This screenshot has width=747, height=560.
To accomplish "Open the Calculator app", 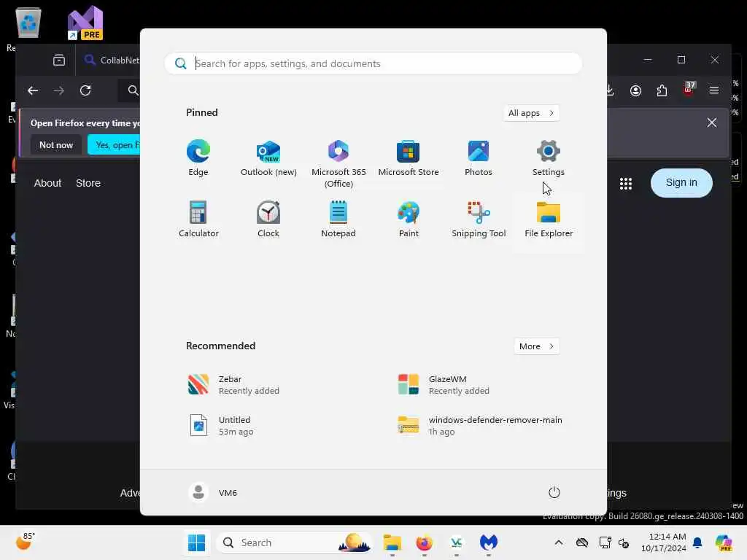I will click(198, 219).
